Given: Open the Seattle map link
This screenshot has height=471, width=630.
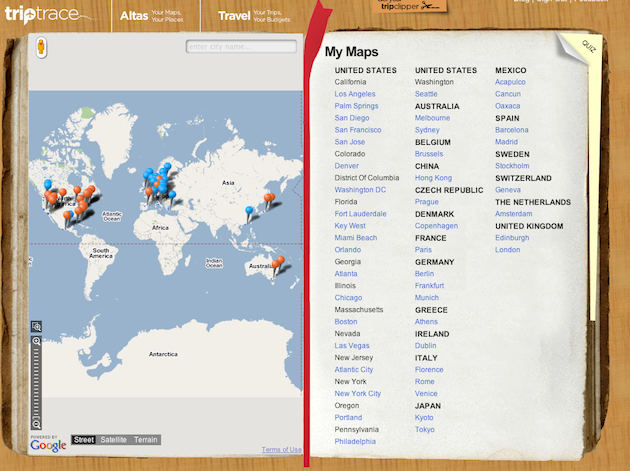Looking at the screenshot, I should 426,94.
